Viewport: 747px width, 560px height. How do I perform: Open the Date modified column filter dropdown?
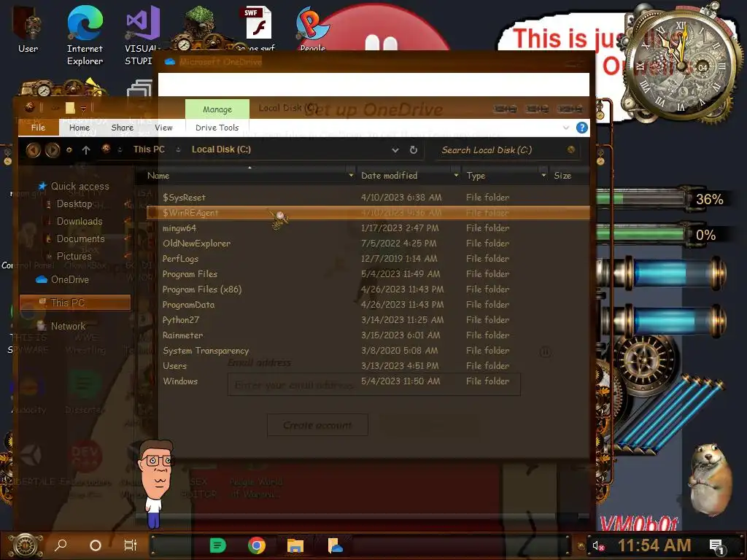pyautogui.click(x=456, y=176)
